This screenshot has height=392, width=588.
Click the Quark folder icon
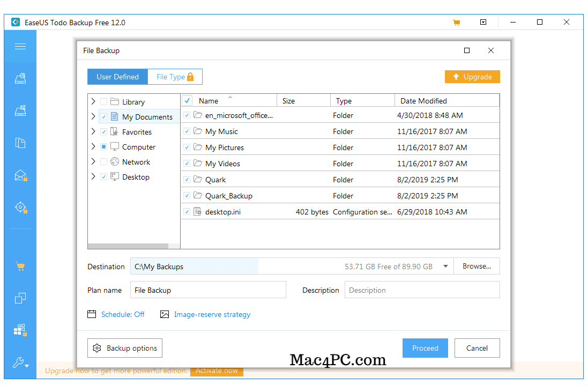pos(198,179)
